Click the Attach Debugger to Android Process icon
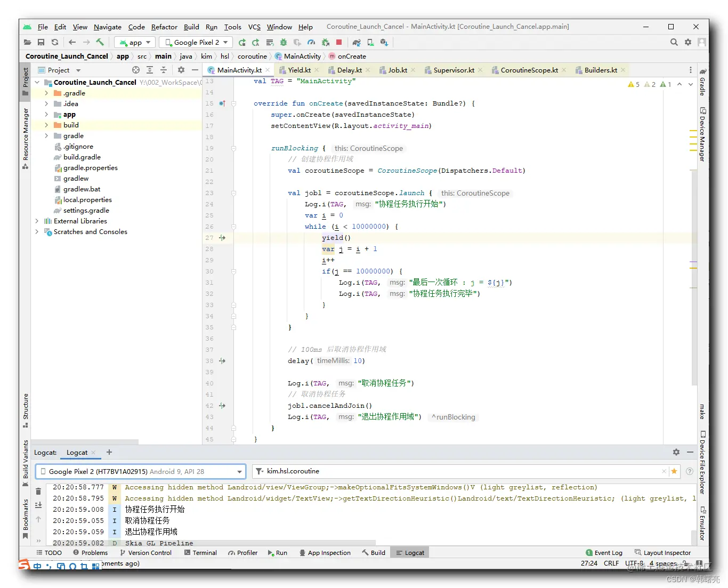Viewport: 728px width, 588px height. pyautogui.click(x=325, y=42)
